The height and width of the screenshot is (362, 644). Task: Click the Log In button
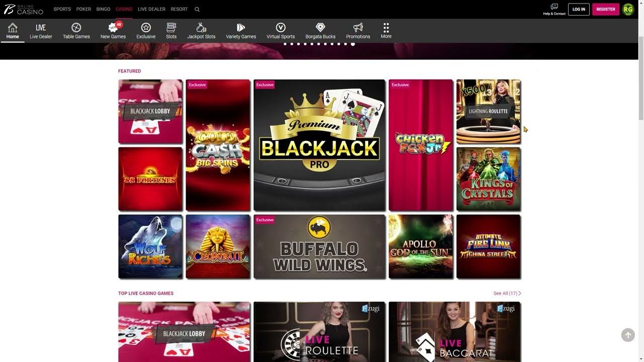(x=579, y=9)
